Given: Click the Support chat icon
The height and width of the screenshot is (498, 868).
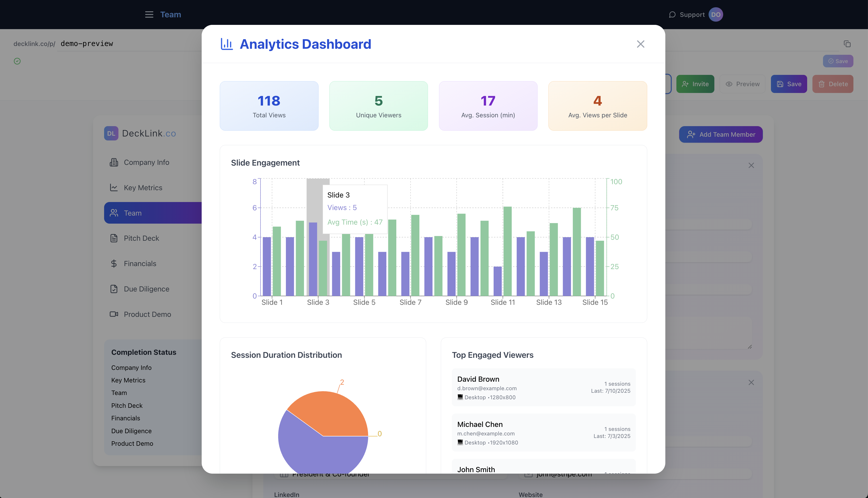Looking at the screenshot, I should click(672, 15).
